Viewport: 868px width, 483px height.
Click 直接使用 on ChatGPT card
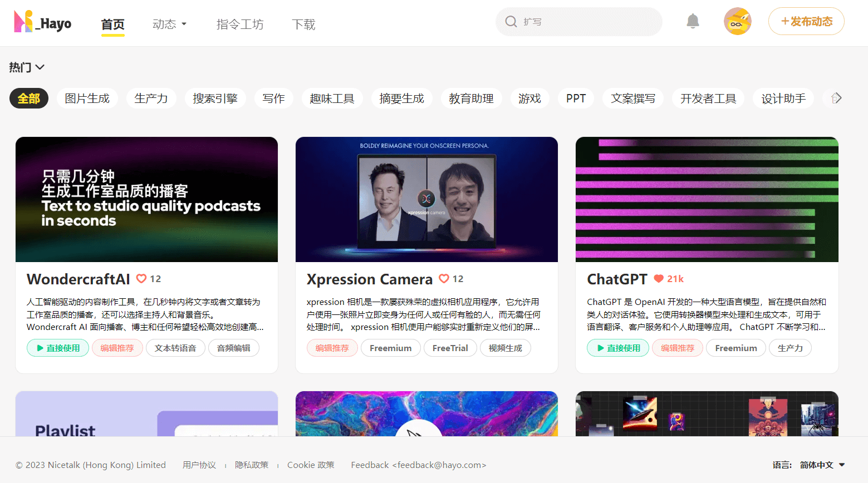pos(618,348)
